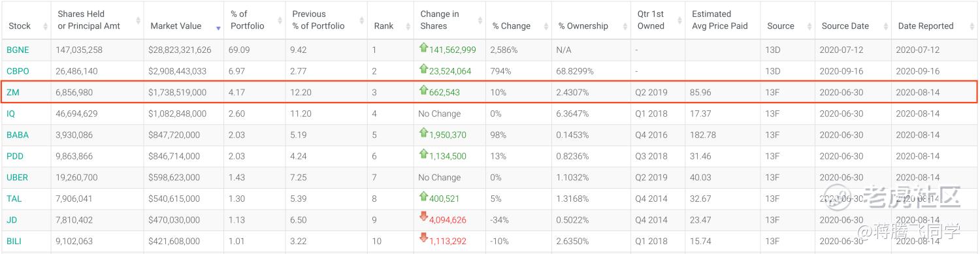Open the BGNE stock link
This screenshot has width=980, height=254.
tap(18, 50)
